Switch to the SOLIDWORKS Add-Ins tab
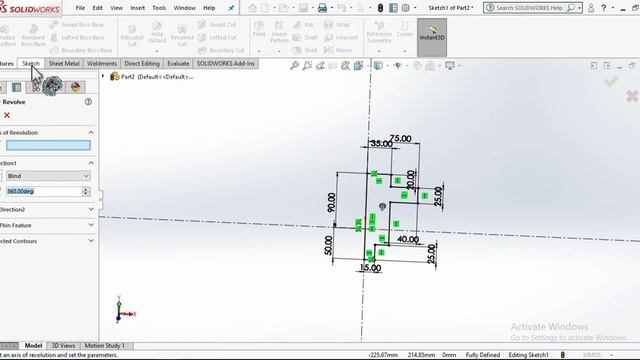Screen dimensions: 640x360 coord(225,63)
